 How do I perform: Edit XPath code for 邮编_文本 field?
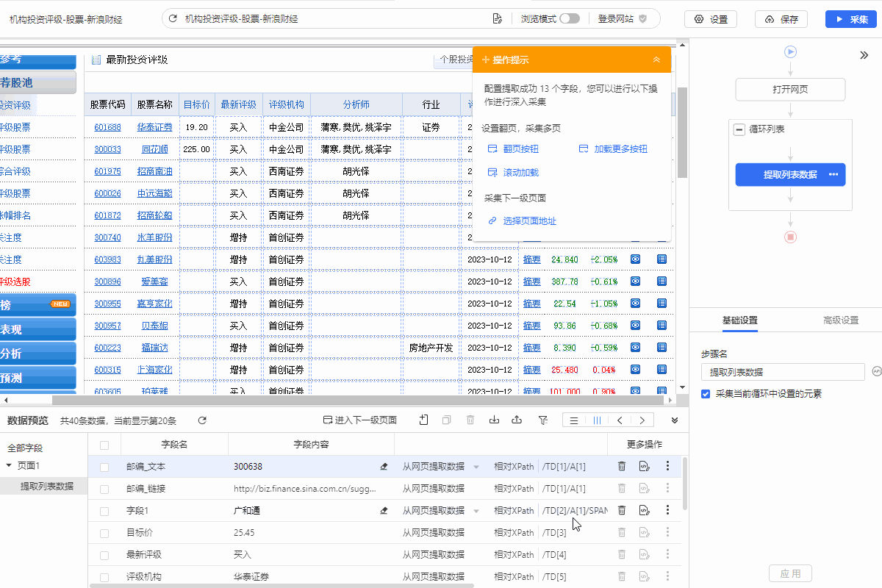tap(645, 466)
